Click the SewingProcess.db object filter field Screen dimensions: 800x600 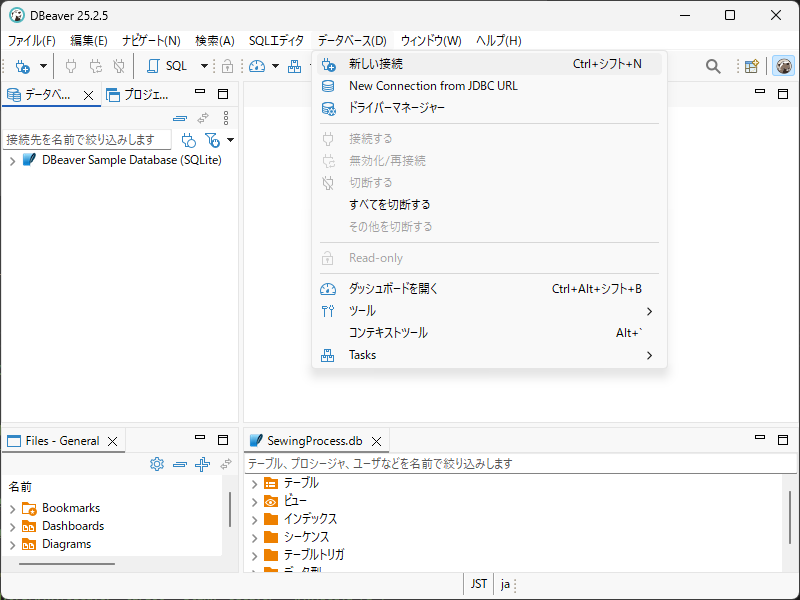tap(520, 464)
